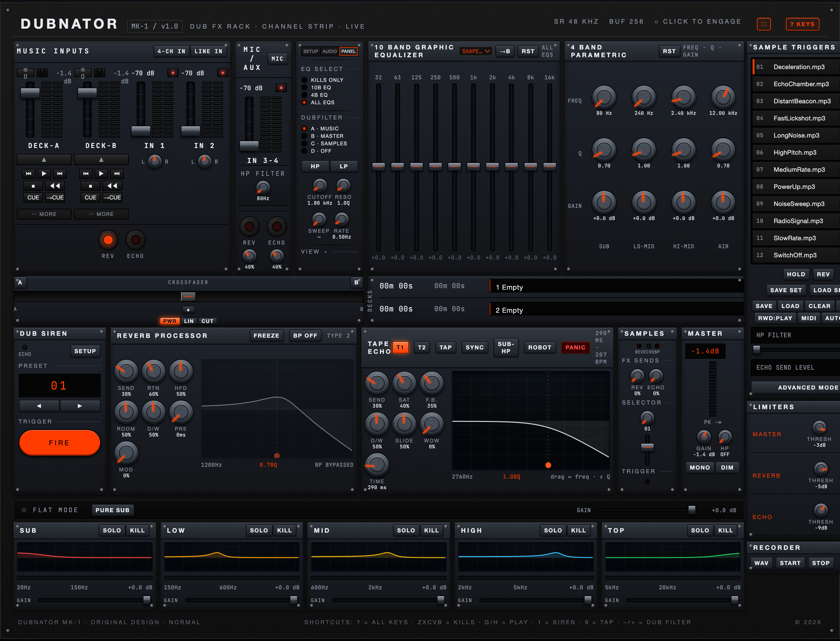Open the dub siren SETUP
This screenshot has height=641, width=840.
85,351
